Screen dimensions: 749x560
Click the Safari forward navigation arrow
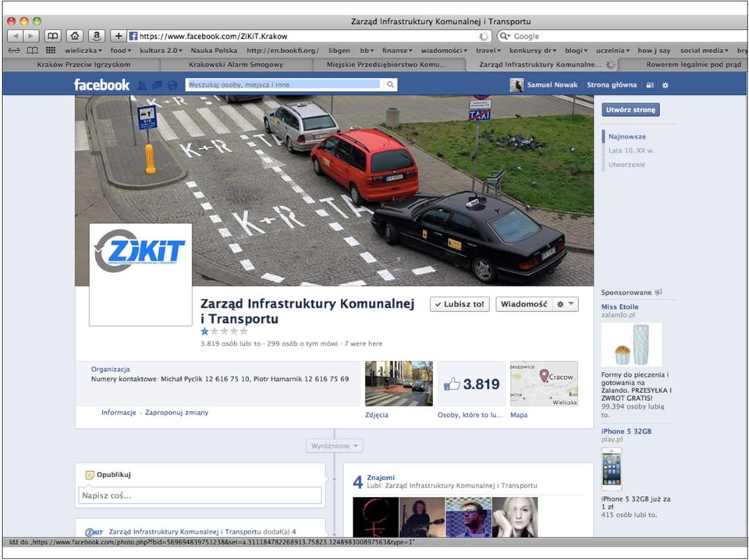30,37
